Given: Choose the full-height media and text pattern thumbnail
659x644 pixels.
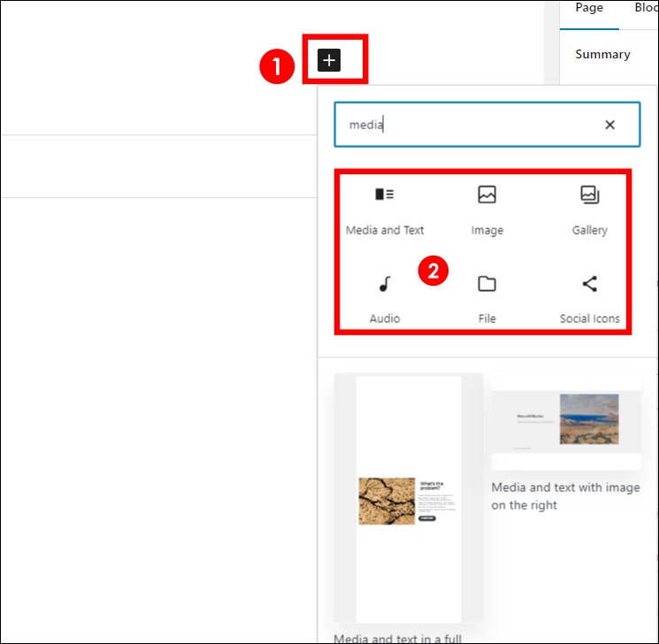Looking at the screenshot, I should tap(409, 498).
